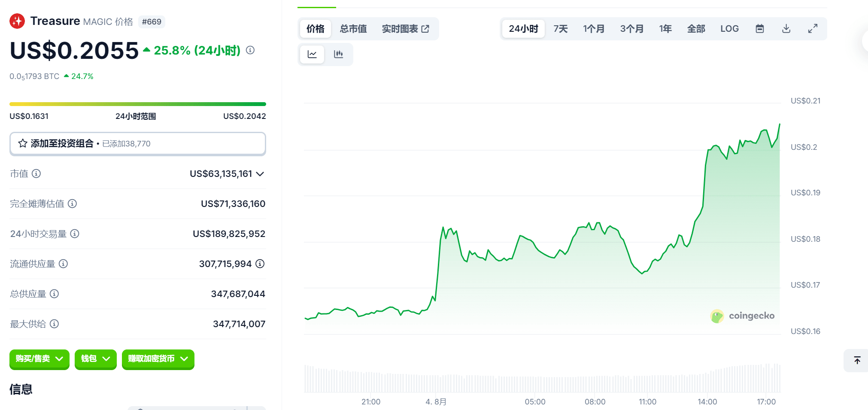868x410 pixels.
Task: Click the volume bars below the chart
Action: [542, 379]
